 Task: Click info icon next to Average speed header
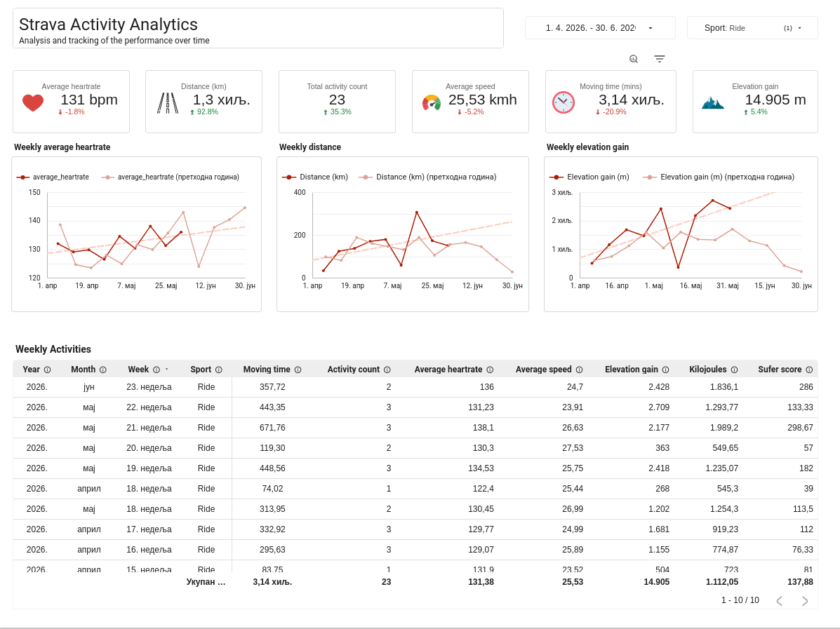click(579, 370)
